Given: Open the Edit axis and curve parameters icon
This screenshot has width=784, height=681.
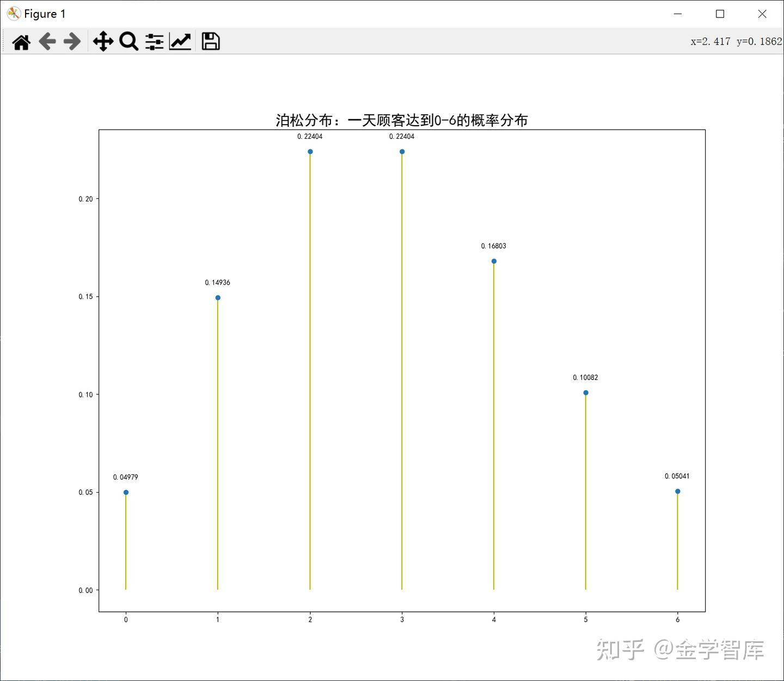Looking at the screenshot, I should click(180, 41).
